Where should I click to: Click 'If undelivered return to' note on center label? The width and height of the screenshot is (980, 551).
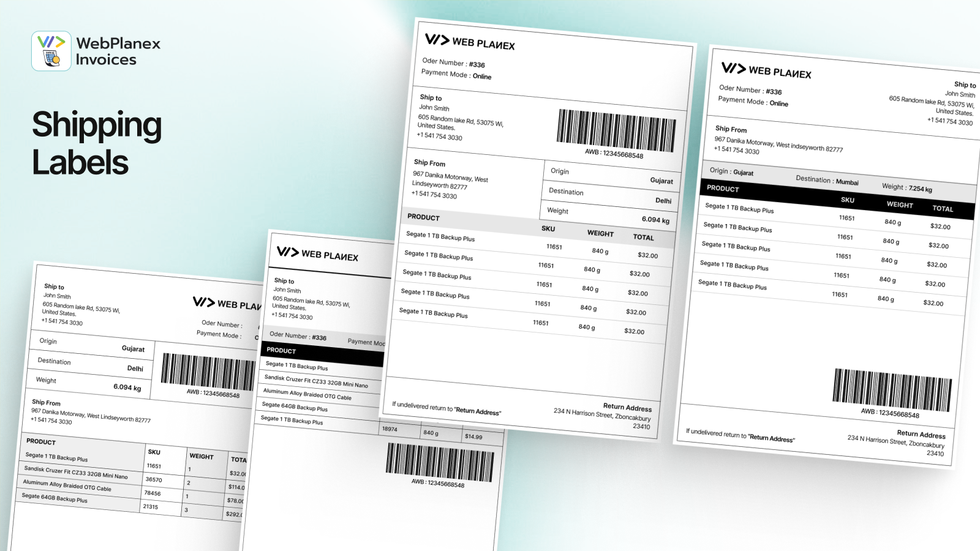click(447, 408)
